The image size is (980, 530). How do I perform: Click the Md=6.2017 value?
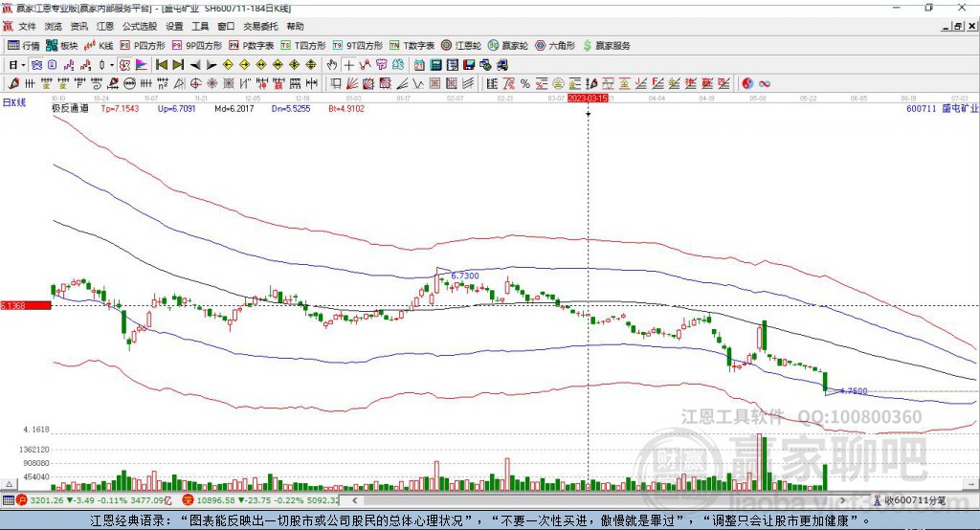[234, 109]
